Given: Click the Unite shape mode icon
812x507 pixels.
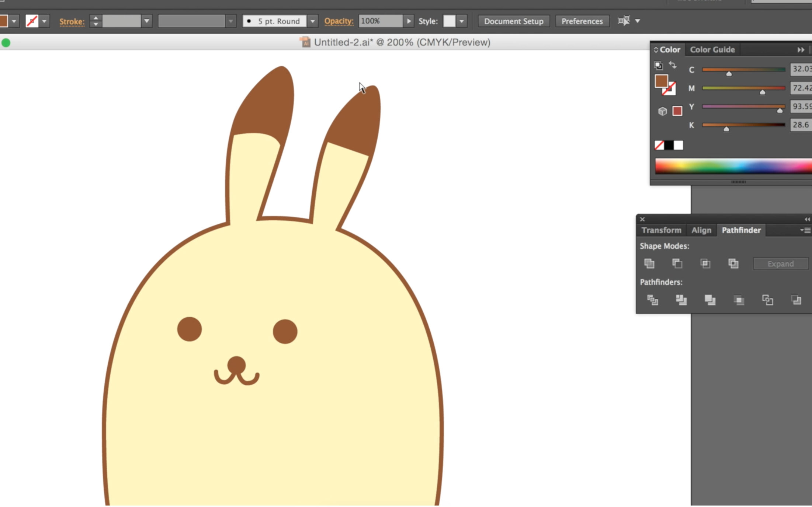Looking at the screenshot, I should click(649, 263).
